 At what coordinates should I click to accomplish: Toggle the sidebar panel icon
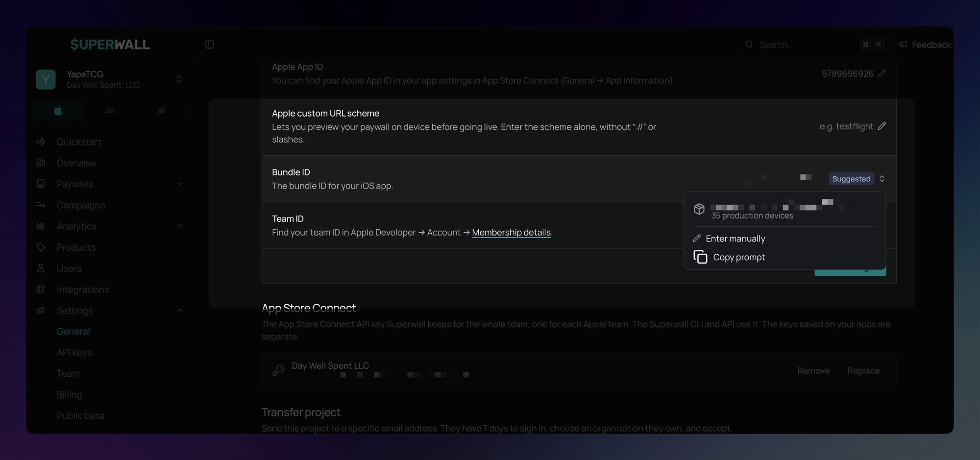209,45
